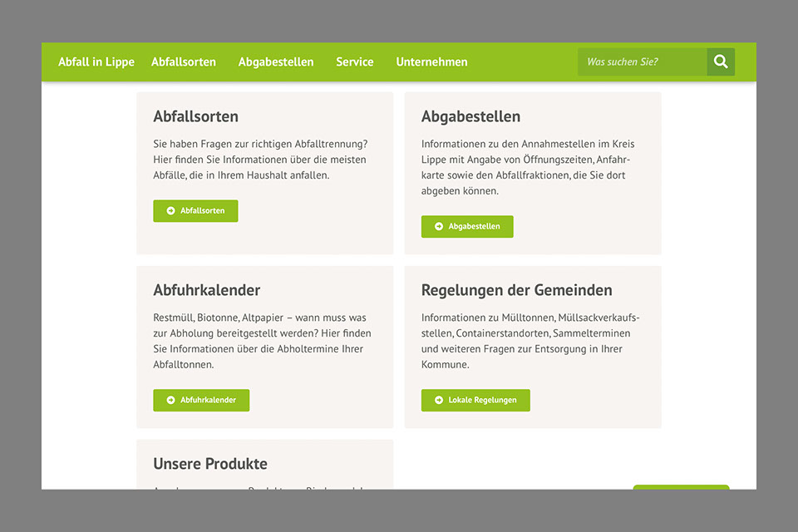798x532 pixels.
Task: Click the Abgabestellen card heading
Action: tap(470, 116)
